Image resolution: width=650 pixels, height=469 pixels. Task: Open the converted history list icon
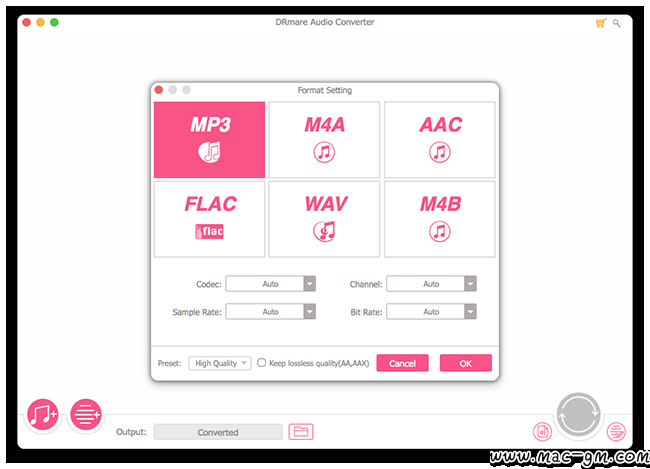coord(616,432)
